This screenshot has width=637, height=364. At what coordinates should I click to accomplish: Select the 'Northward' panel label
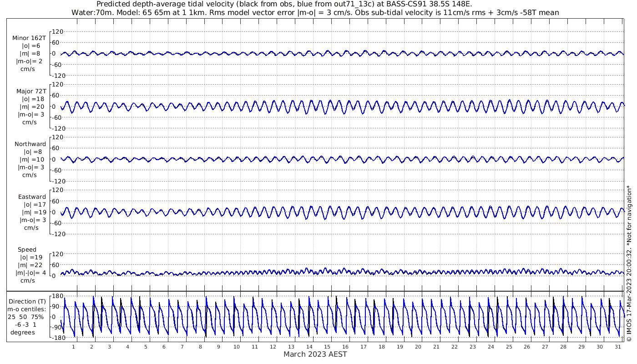coord(30,144)
